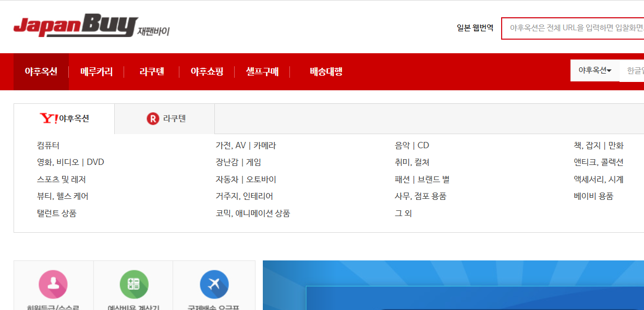Open the 사무, 점포 용품 category

(421, 196)
